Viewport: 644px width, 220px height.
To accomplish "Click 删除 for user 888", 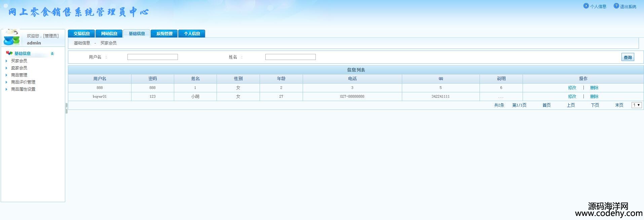I will [x=594, y=88].
